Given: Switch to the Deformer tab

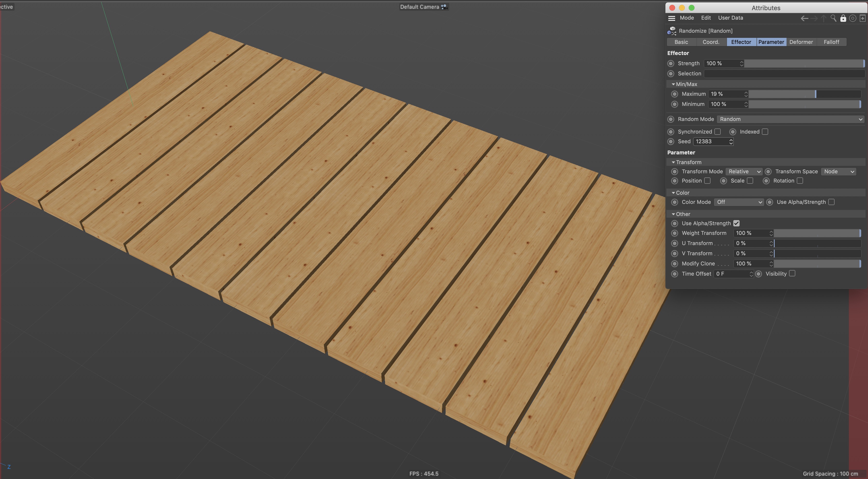Looking at the screenshot, I should [x=801, y=42].
